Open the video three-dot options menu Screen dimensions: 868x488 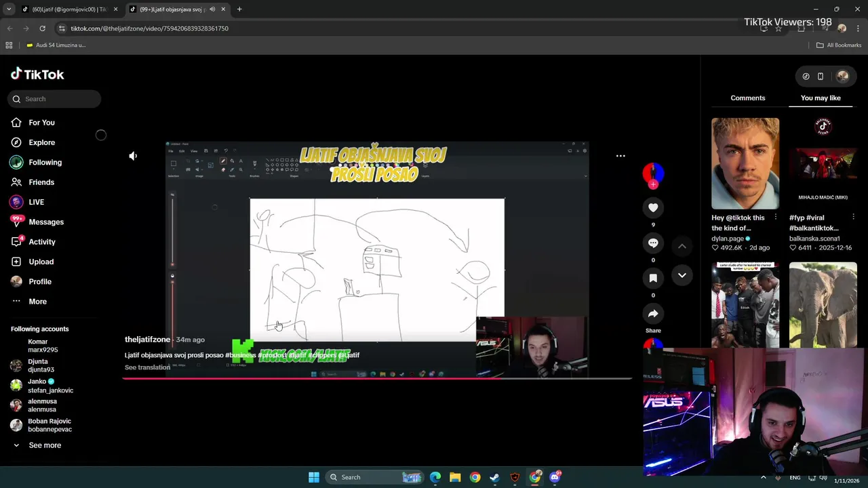620,156
